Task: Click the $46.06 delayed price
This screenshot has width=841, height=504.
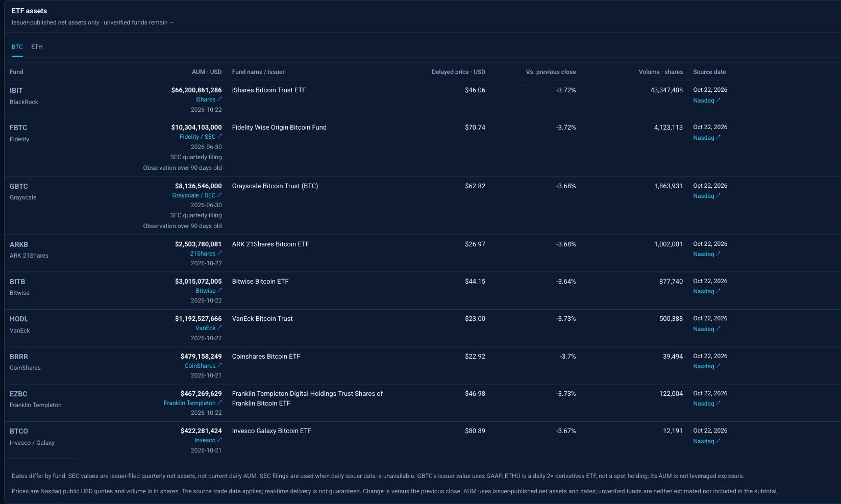Action: 475,90
